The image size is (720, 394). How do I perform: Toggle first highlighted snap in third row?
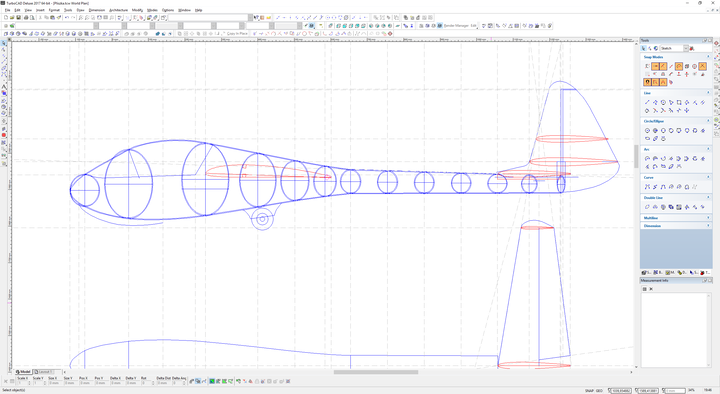click(647, 82)
